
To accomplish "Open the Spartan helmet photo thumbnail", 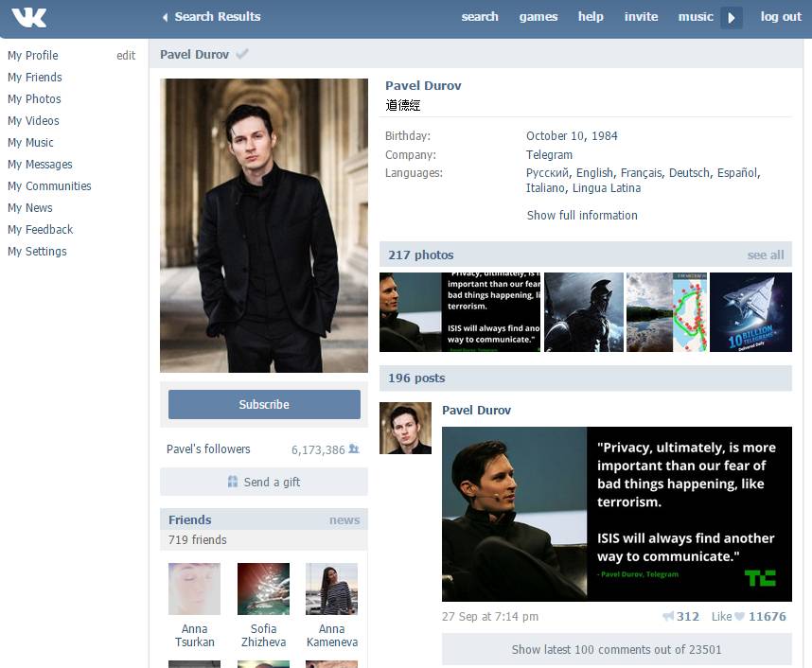I will (584, 312).
